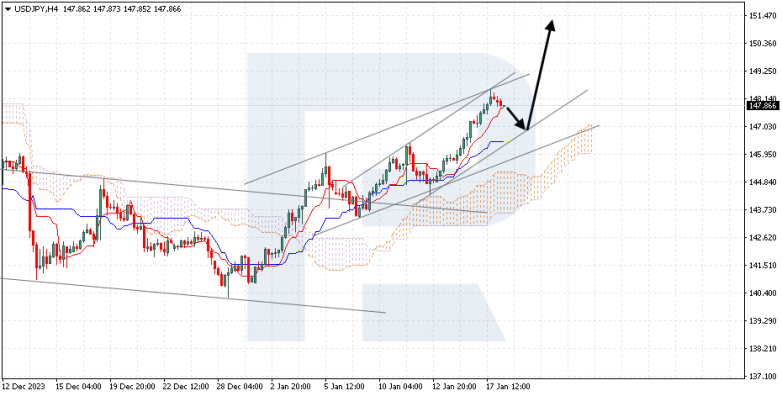Click the 147.030 price axis label

pyautogui.click(x=764, y=127)
